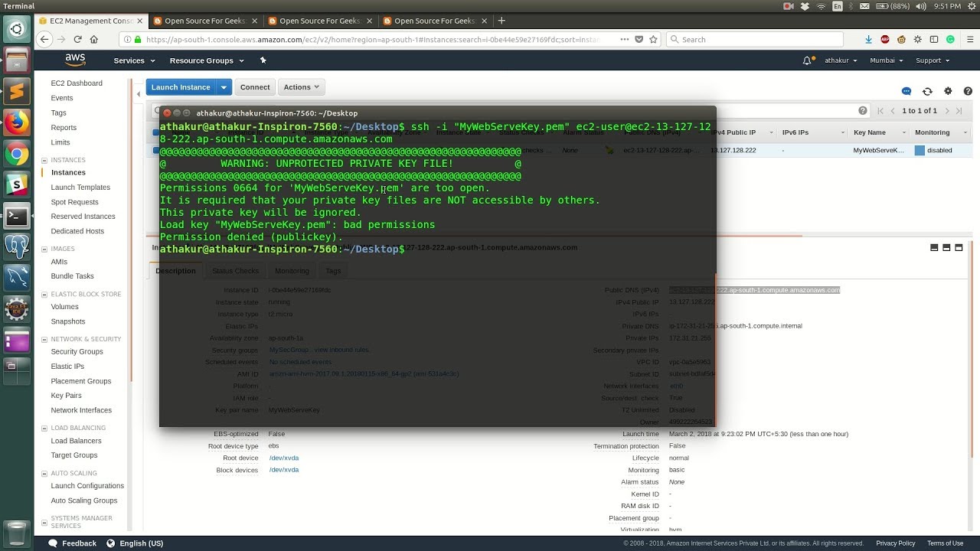The image size is (980, 551).
Task: Open the /dev/xvda root device link
Action: pyautogui.click(x=284, y=458)
